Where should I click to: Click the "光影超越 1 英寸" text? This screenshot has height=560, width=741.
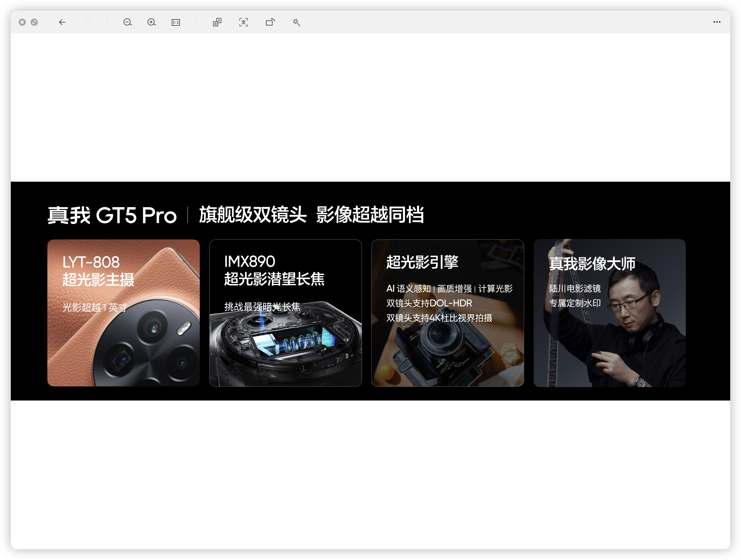pos(95,307)
